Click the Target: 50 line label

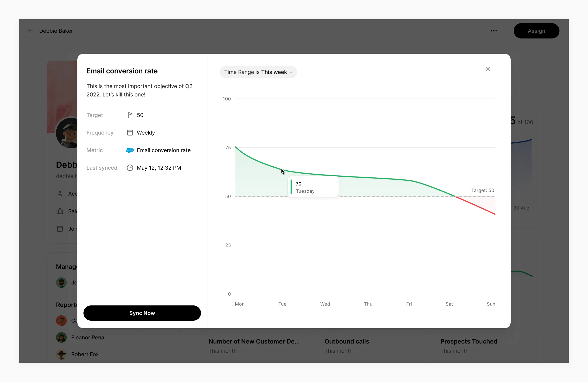tap(483, 190)
